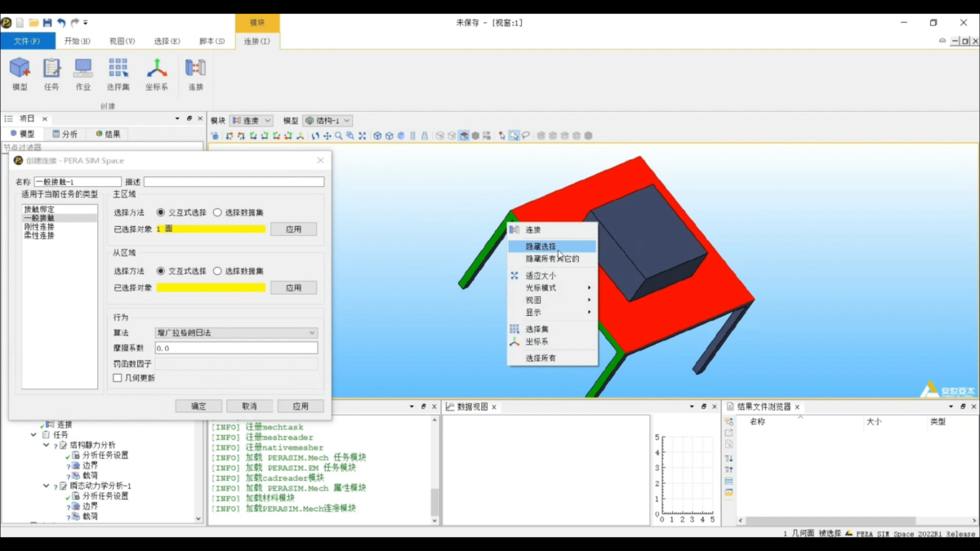Select 边界 under 结构静力分析

coord(90,465)
